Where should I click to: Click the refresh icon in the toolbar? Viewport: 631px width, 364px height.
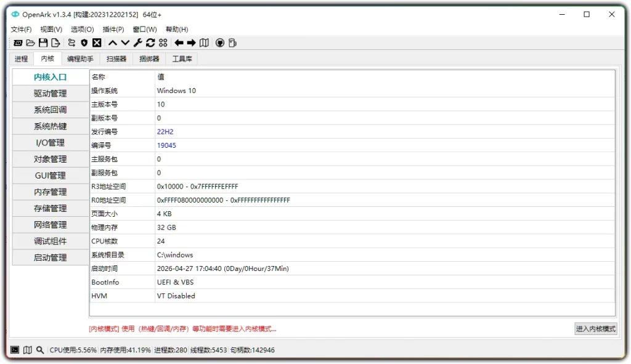(150, 42)
